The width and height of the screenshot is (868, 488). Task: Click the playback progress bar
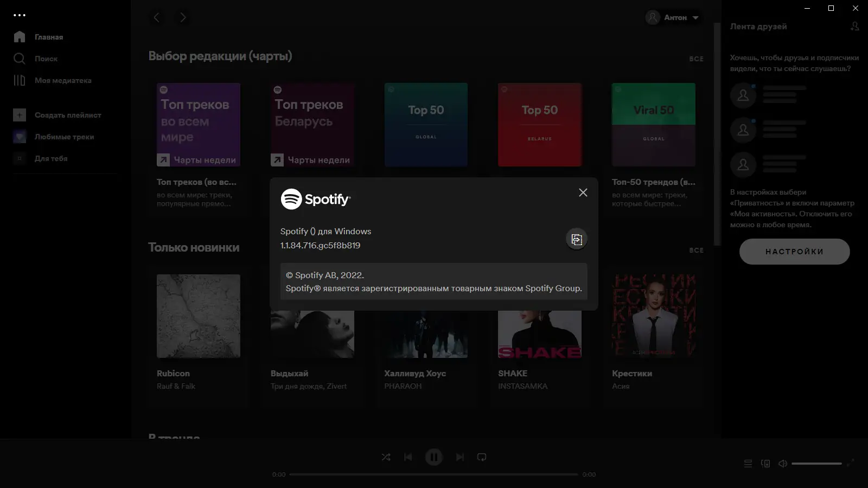[434, 474]
